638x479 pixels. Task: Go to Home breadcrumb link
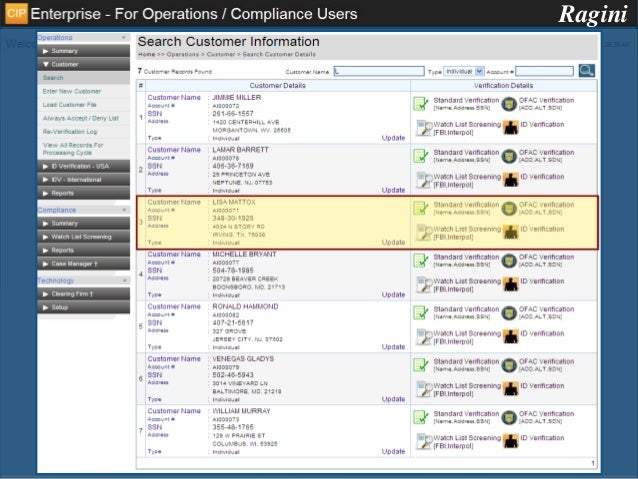click(x=146, y=54)
